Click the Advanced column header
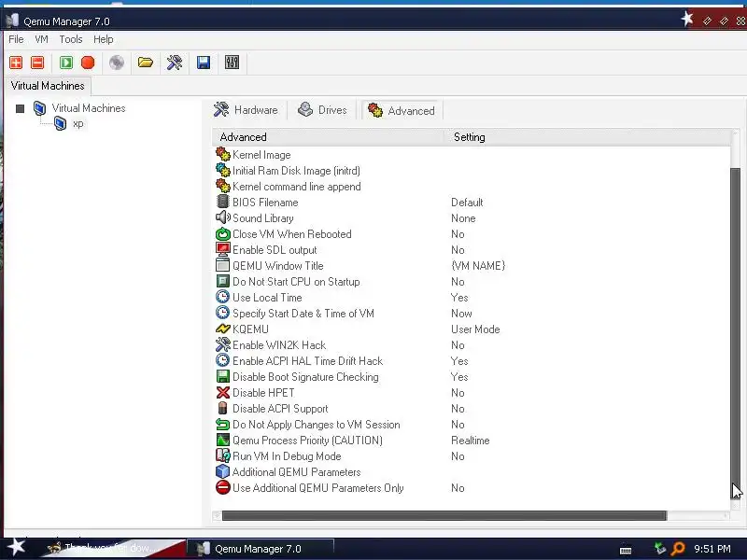Screen dimensions: 747x560 (328, 137)
